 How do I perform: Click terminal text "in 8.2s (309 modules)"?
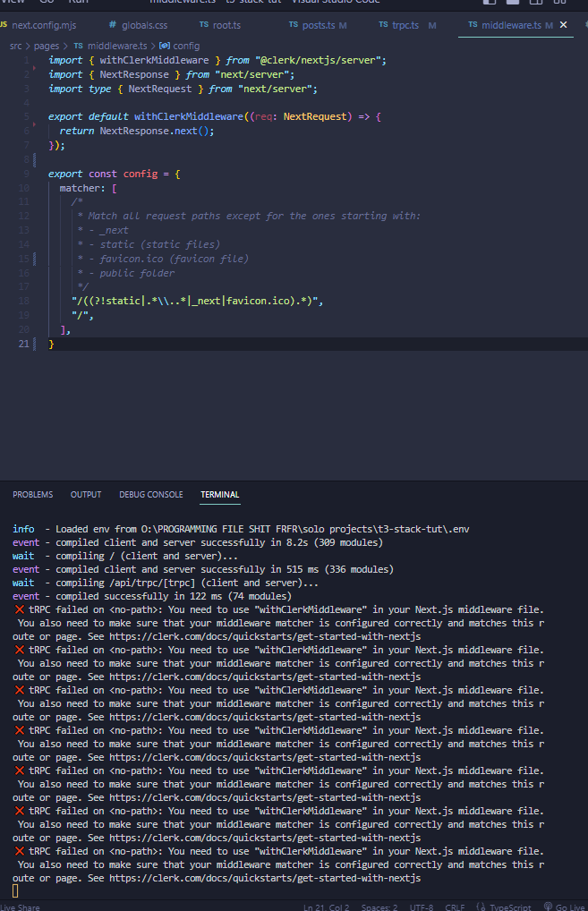[328, 542]
